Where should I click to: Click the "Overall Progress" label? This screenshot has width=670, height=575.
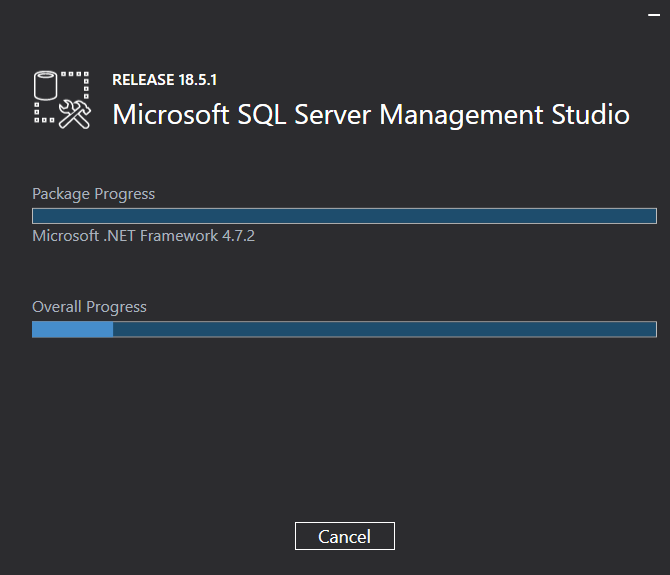(x=89, y=307)
